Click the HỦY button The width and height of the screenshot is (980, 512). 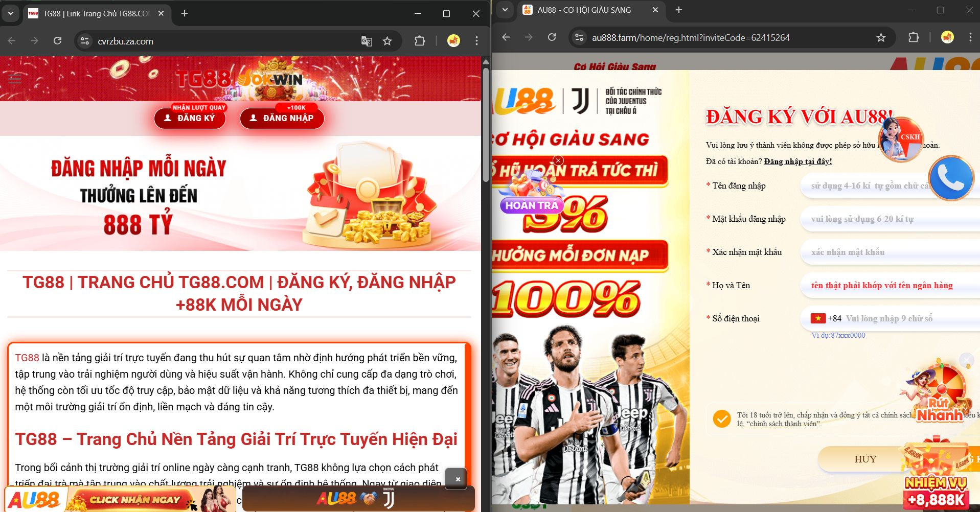point(865,459)
